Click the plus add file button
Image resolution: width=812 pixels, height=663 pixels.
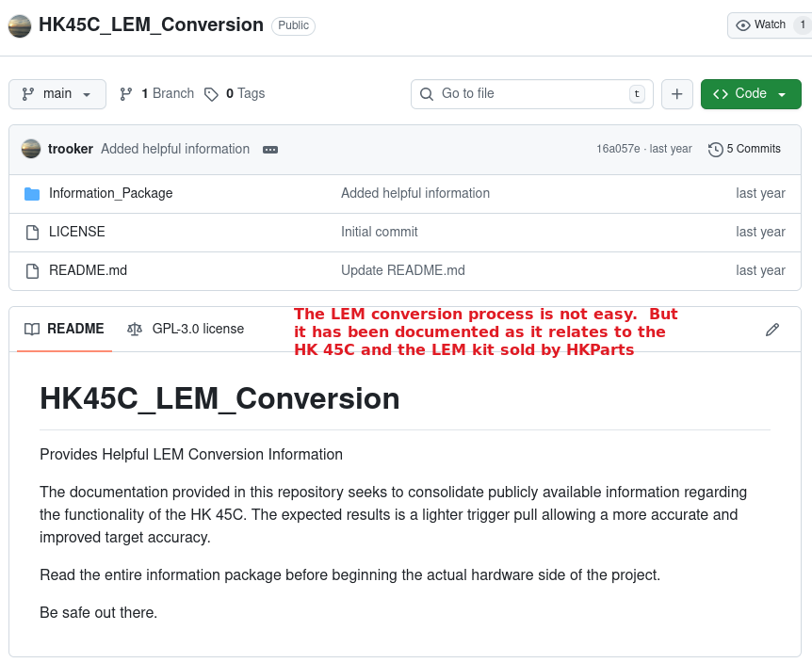tap(676, 94)
